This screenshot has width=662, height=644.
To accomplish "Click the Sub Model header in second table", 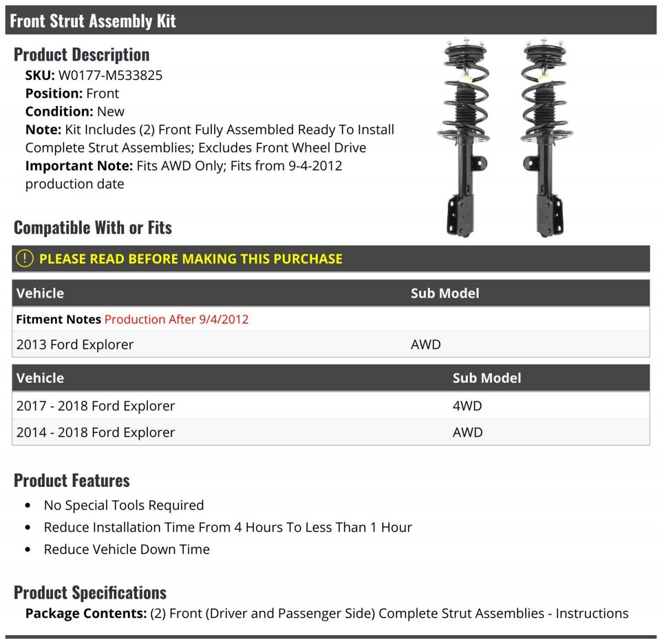I will point(487,378).
